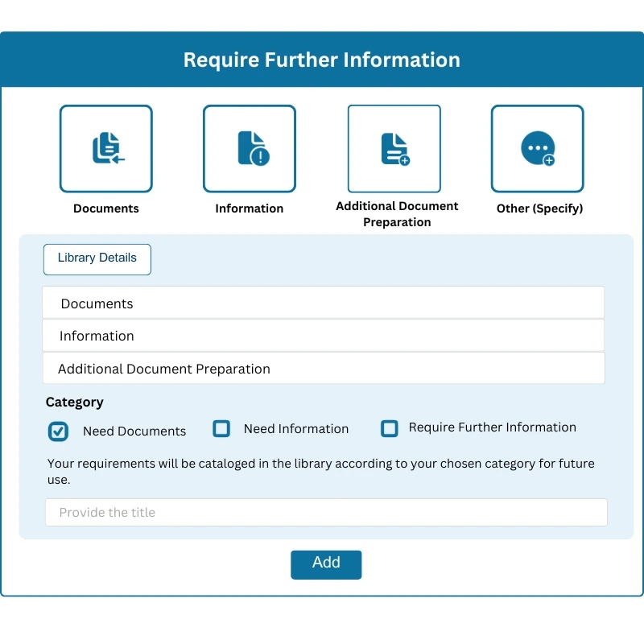Click the Other (Specify) label text
Image resolution: width=644 pixels, height=644 pixels.
click(x=539, y=208)
